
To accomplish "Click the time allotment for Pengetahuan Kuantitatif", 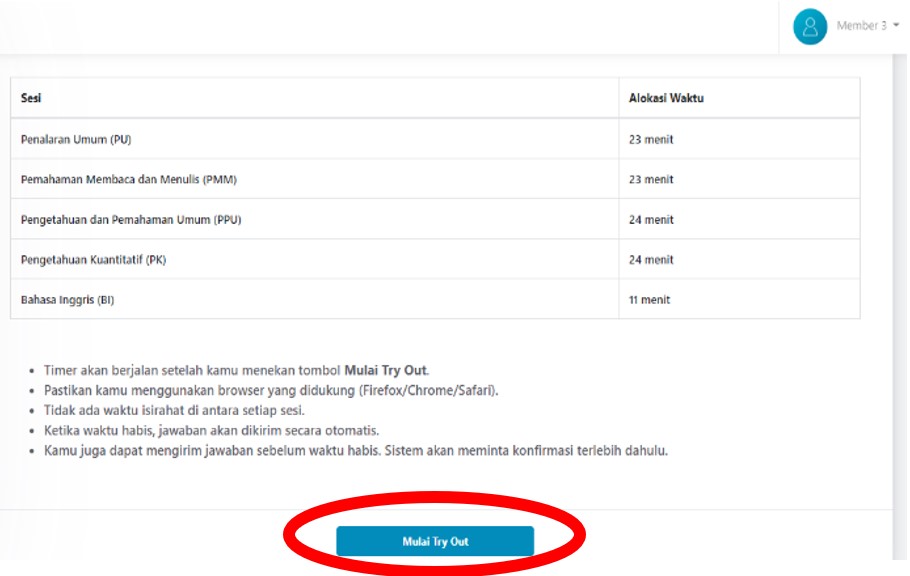I will coord(651,259).
